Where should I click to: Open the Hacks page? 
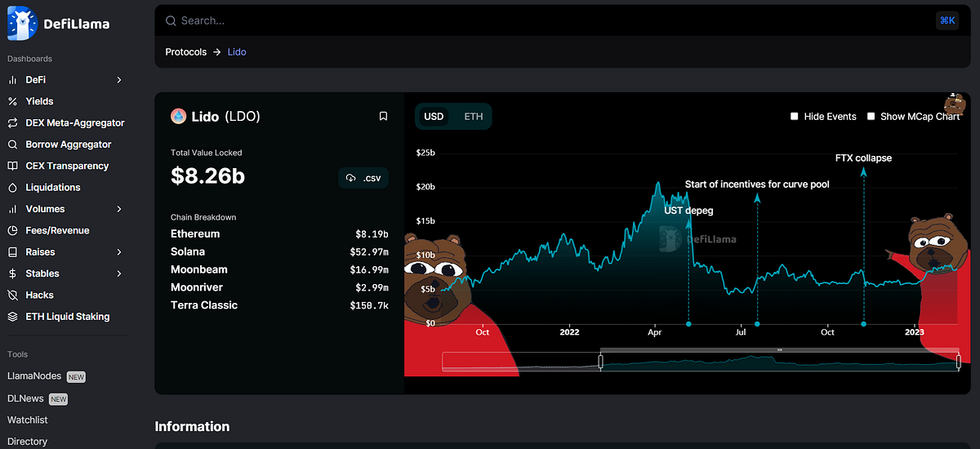coord(39,295)
